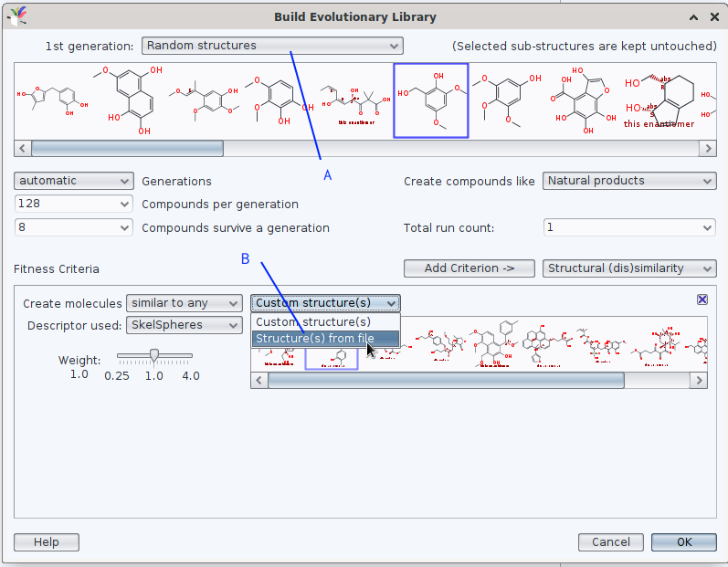Expand the Generations automatic dropdown

point(74,181)
